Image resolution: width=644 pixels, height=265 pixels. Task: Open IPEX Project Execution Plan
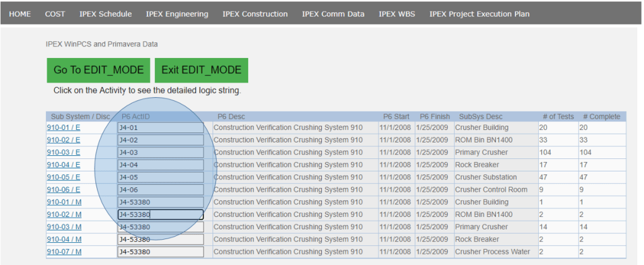coord(479,14)
